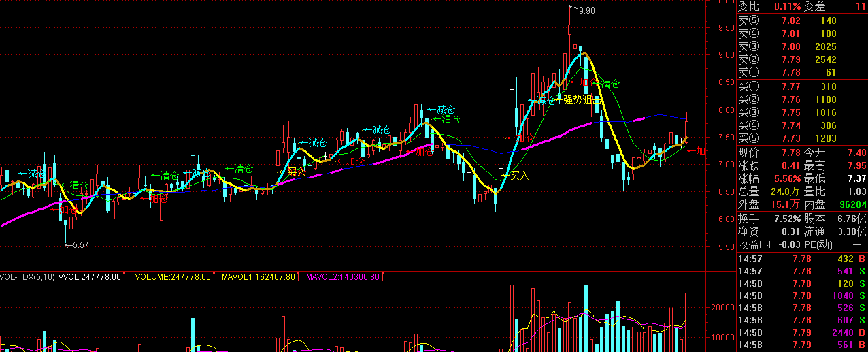The height and width of the screenshot is (352, 868).
Task: Click the 9.90 high price marker
Action: tap(586, 11)
